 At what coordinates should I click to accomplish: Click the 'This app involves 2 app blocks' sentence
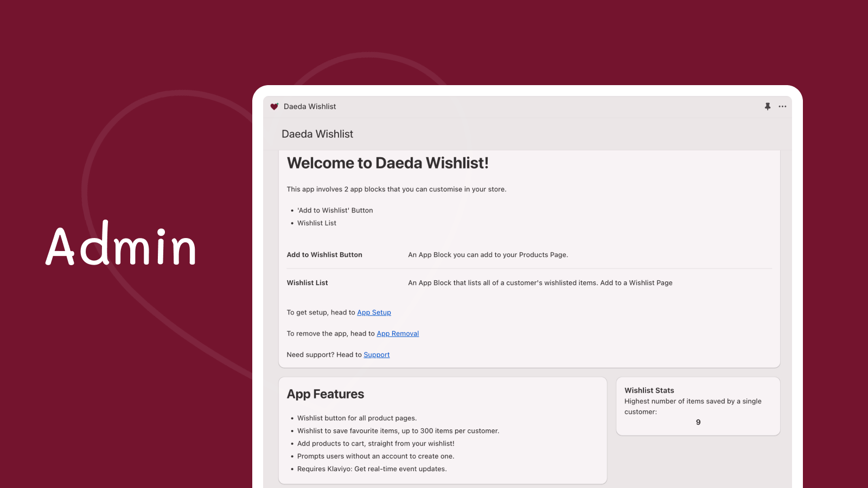pyautogui.click(x=397, y=189)
